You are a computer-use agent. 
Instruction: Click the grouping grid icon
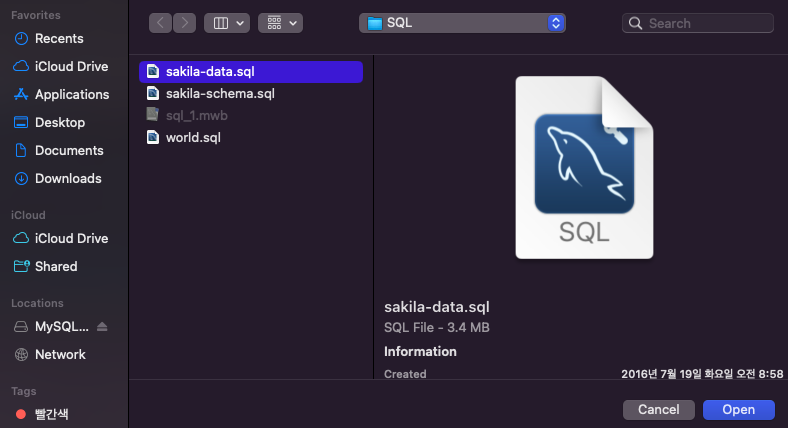click(274, 23)
